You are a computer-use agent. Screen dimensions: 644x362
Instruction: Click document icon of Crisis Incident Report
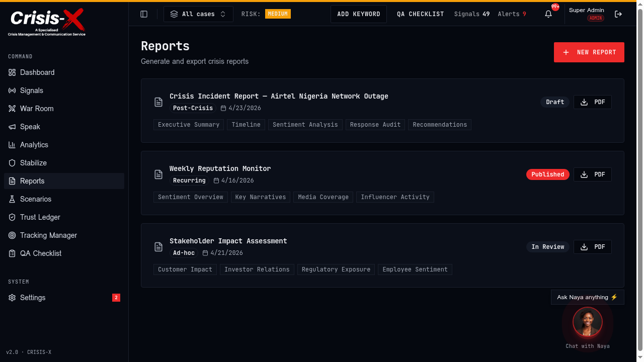click(158, 102)
